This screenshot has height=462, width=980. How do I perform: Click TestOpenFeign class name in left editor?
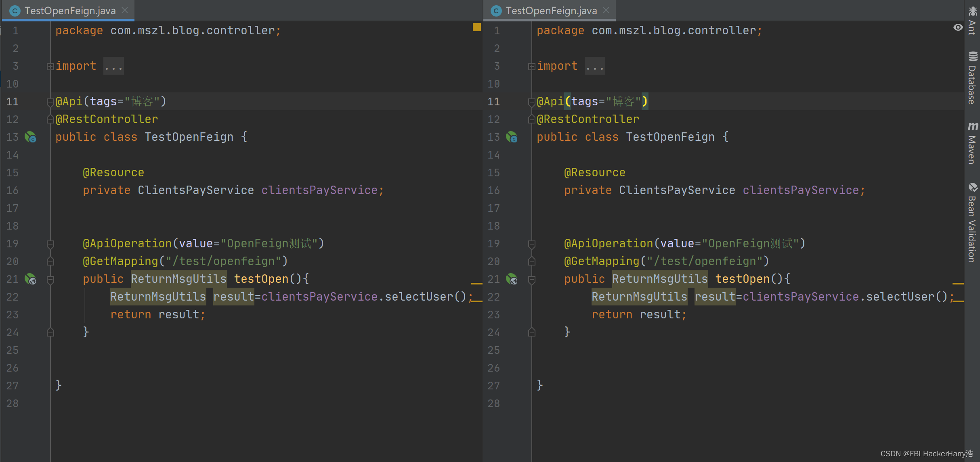click(189, 137)
